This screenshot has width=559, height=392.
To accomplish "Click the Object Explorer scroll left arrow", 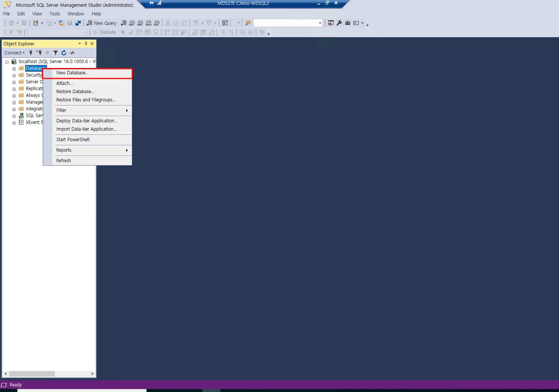I will pyautogui.click(x=6, y=374).
